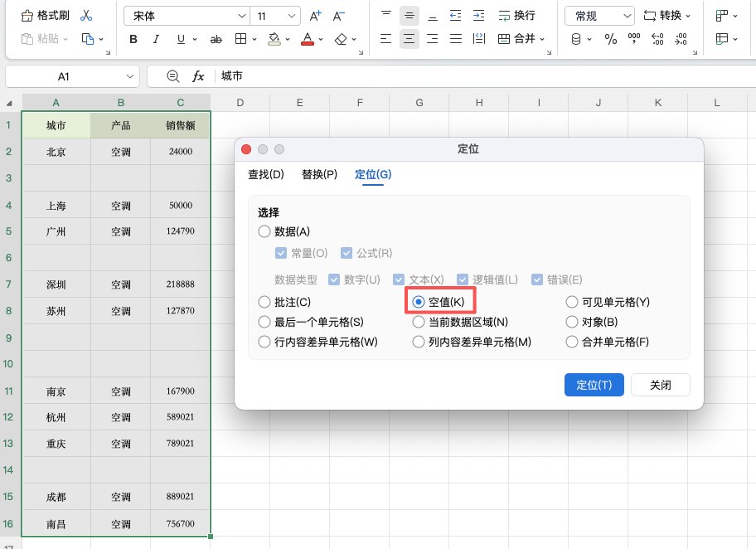Decrease font size with A- icon

(339, 16)
